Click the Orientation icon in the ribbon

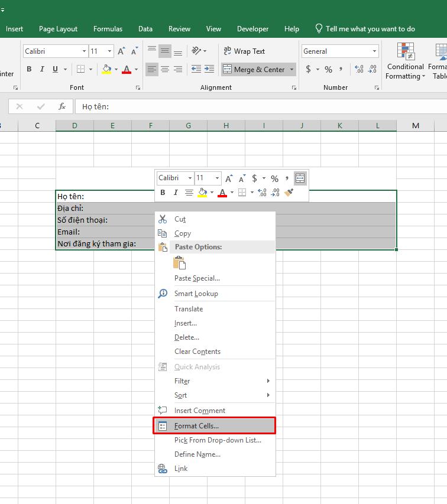pos(196,51)
